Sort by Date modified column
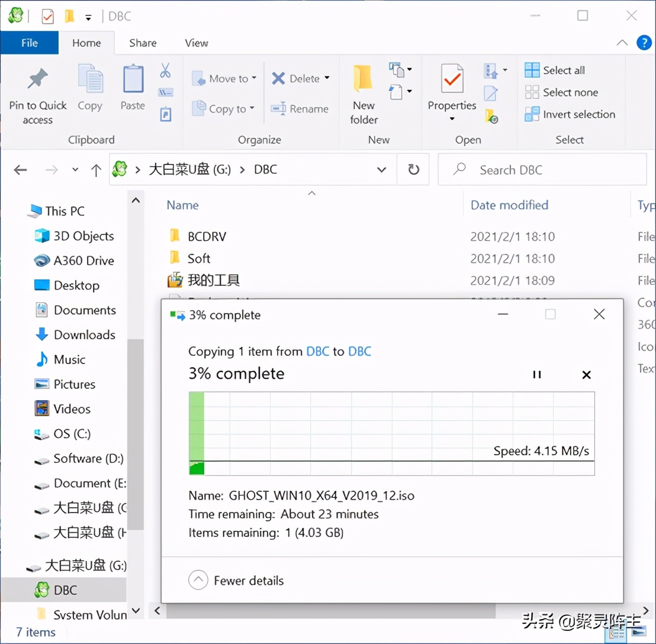This screenshot has height=644, width=656. pos(509,205)
